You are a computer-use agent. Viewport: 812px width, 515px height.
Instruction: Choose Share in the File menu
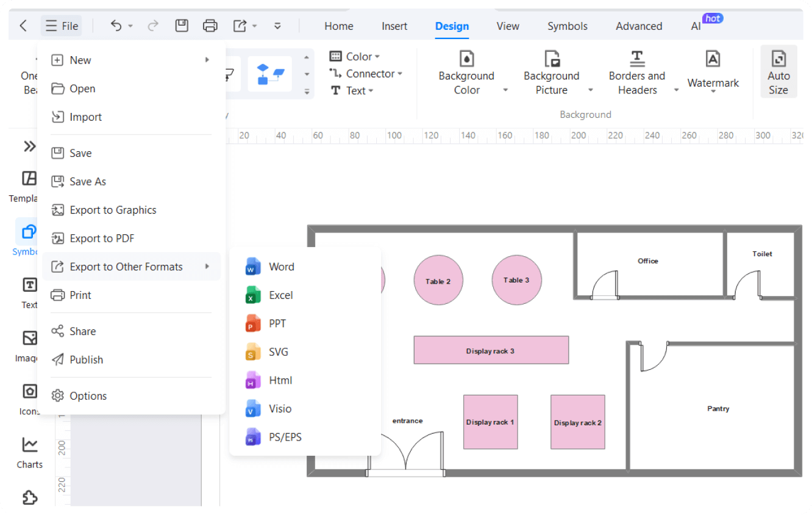coord(131,331)
